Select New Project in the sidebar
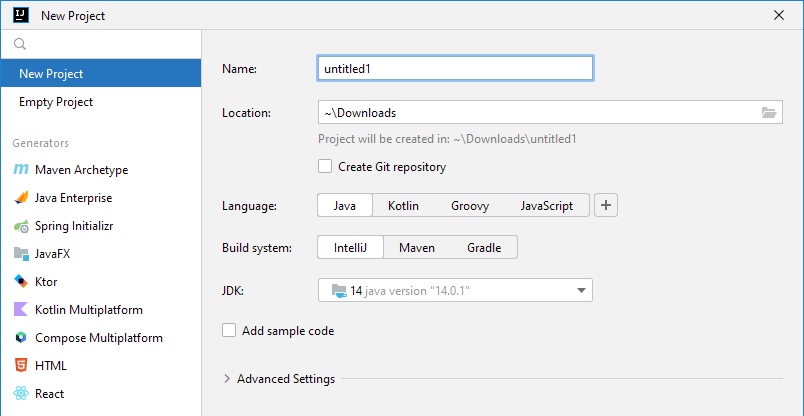 tap(51, 74)
